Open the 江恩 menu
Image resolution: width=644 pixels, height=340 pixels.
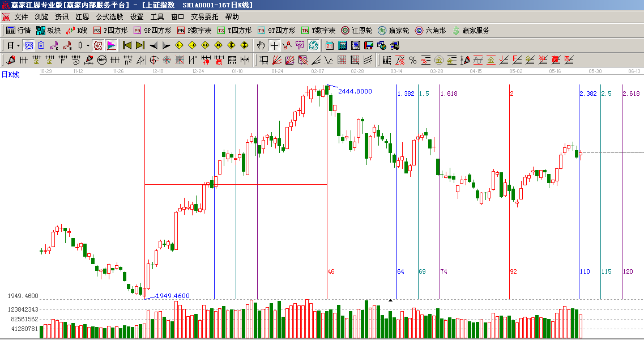[x=82, y=17]
